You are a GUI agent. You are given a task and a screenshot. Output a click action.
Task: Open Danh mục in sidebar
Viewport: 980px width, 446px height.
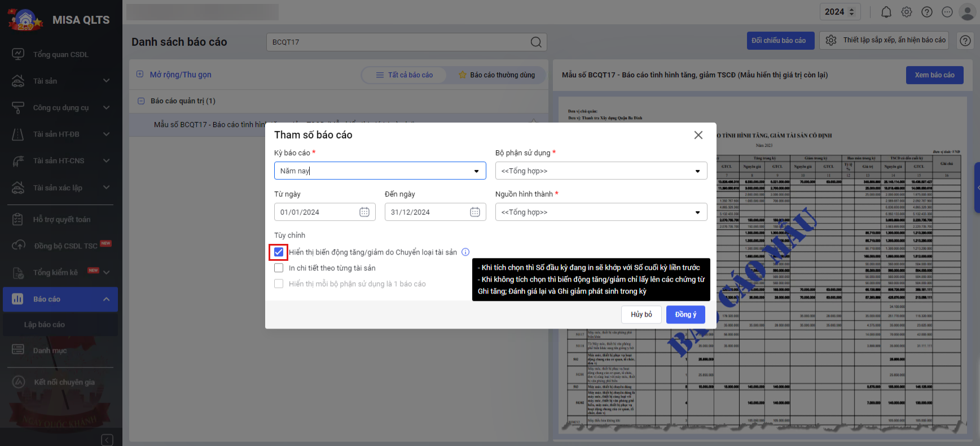coord(61,350)
